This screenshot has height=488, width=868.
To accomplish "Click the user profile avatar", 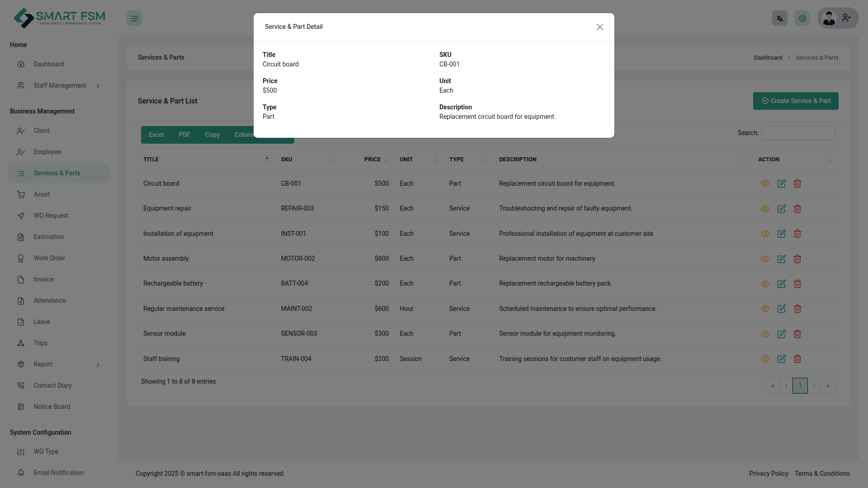I will (x=829, y=19).
